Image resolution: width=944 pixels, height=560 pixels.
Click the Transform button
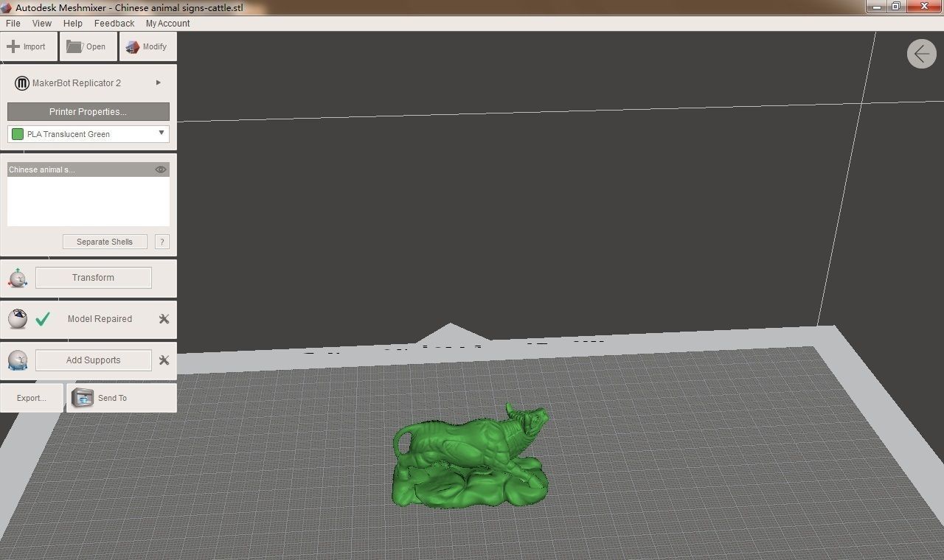tap(94, 278)
